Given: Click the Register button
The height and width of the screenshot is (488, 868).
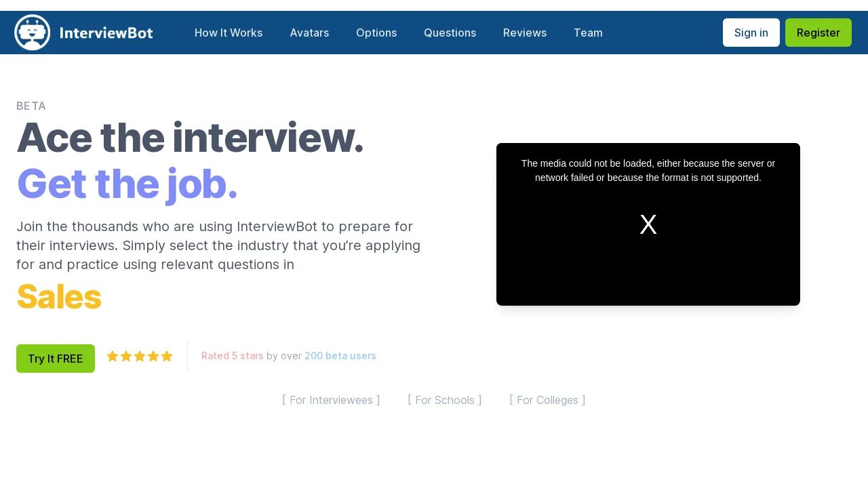Looking at the screenshot, I should (818, 33).
